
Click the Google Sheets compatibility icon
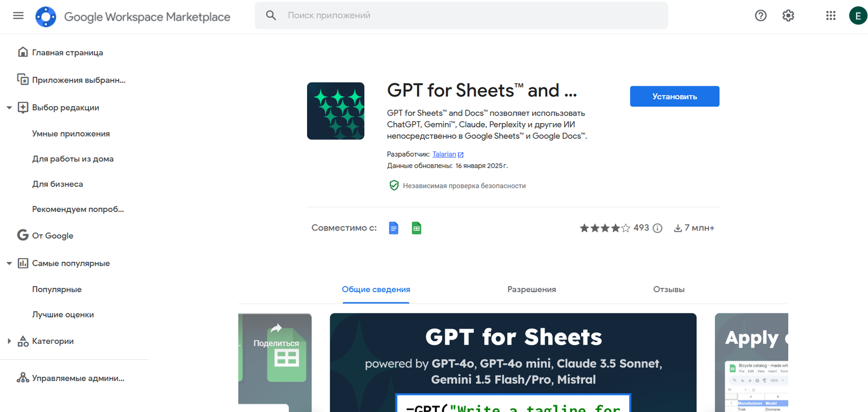(416, 228)
